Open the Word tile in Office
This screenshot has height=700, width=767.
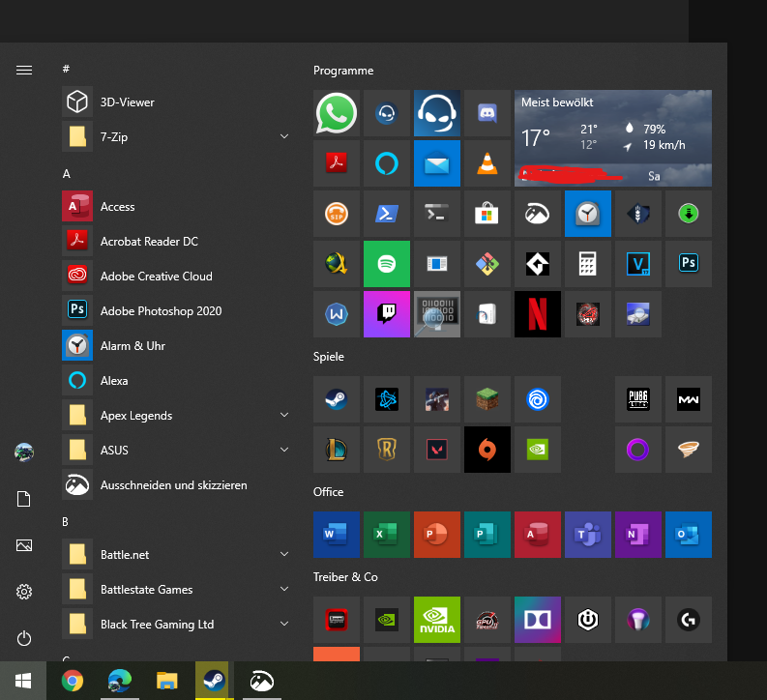[x=336, y=535]
